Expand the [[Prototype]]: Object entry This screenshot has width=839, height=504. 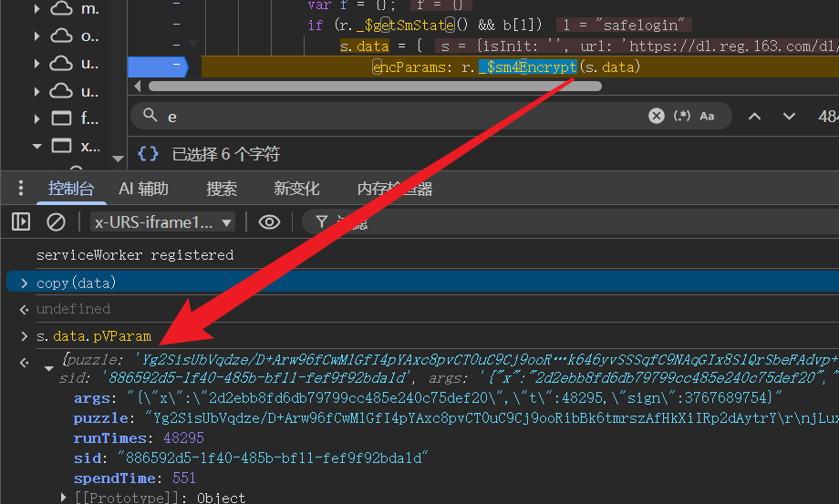point(63,498)
